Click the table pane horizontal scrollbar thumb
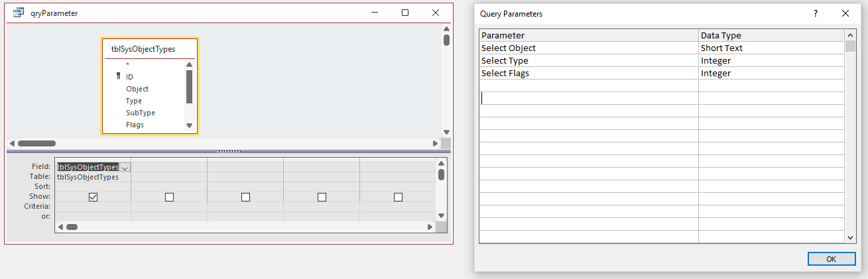868x279 pixels. point(36,143)
